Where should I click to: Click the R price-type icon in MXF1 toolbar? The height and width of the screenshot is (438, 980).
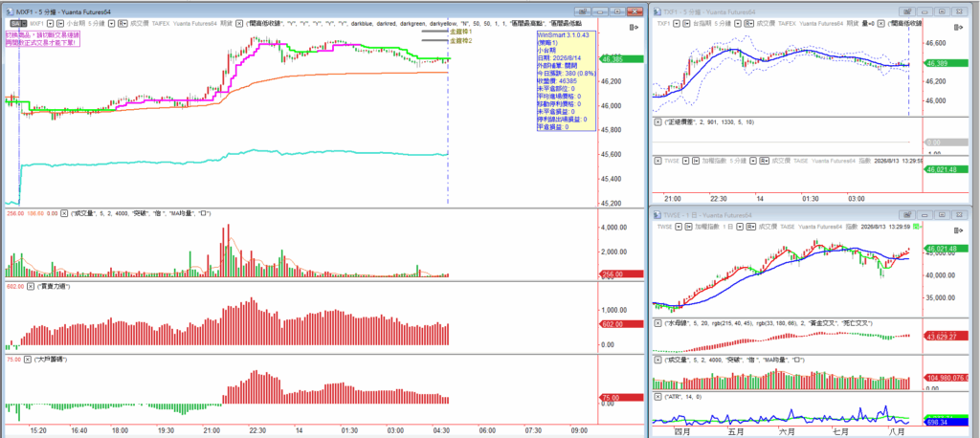pos(122,24)
